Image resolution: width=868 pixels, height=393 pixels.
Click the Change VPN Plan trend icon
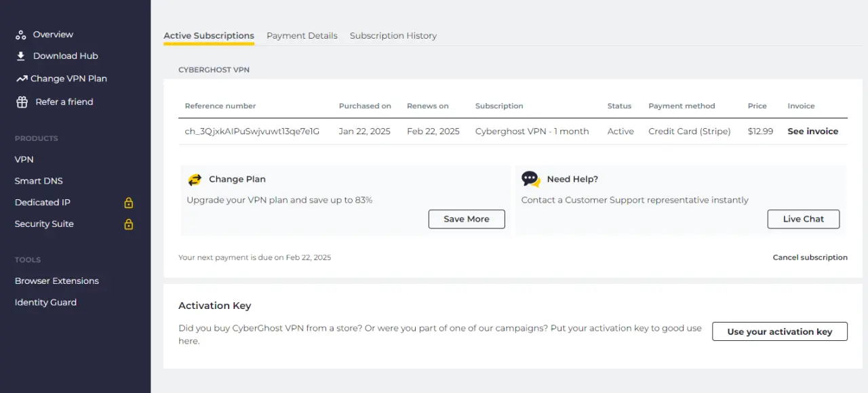tap(22, 79)
